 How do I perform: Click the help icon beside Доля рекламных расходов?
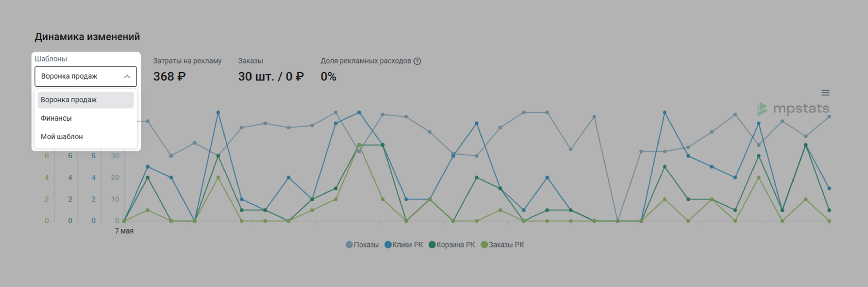point(417,61)
